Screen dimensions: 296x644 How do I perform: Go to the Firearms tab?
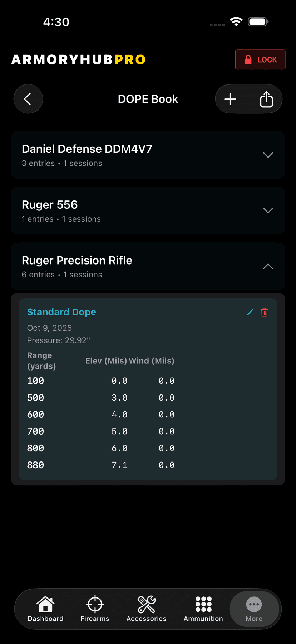click(x=95, y=609)
